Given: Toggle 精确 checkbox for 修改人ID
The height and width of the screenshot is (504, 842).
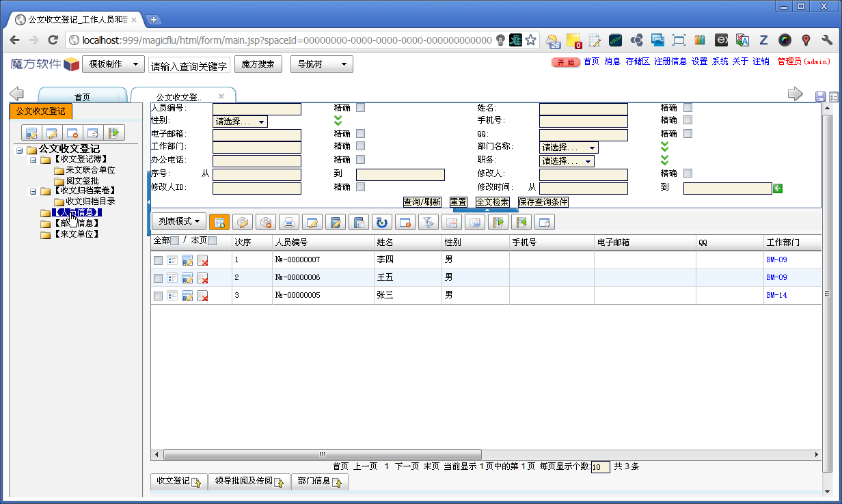Looking at the screenshot, I should click(x=360, y=186).
